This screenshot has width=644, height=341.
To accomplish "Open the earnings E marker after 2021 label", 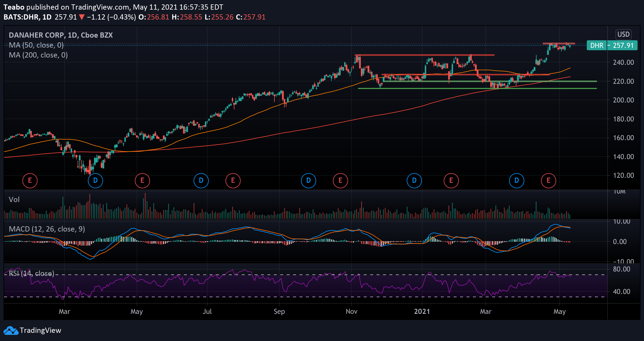I will pyautogui.click(x=451, y=180).
